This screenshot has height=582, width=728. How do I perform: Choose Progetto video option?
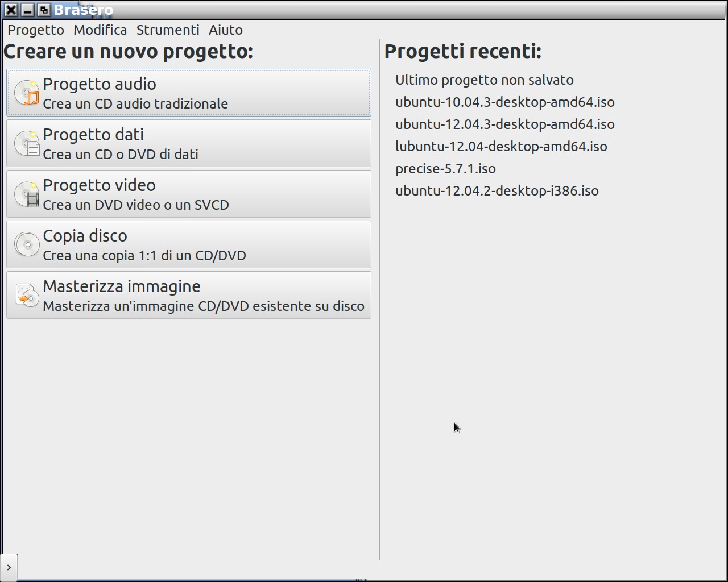pyautogui.click(x=189, y=194)
